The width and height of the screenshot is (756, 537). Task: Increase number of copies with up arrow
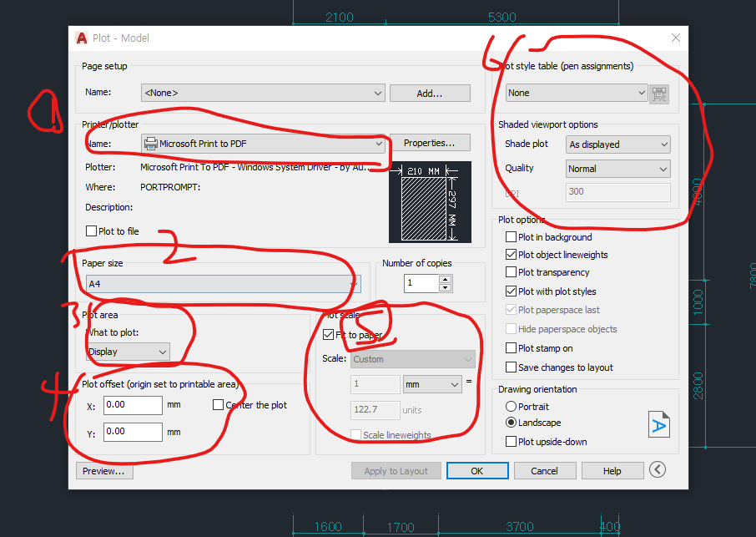click(445, 279)
